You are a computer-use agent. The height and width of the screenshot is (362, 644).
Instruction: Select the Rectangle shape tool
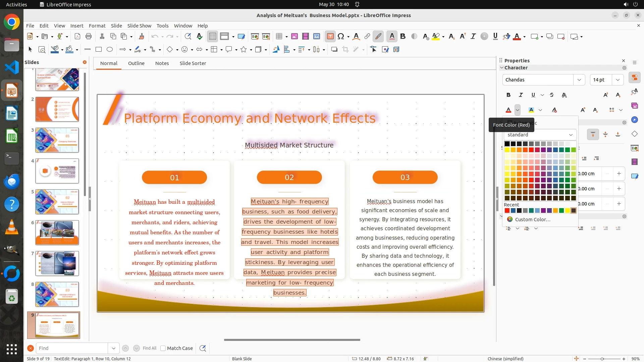tap(99, 50)
